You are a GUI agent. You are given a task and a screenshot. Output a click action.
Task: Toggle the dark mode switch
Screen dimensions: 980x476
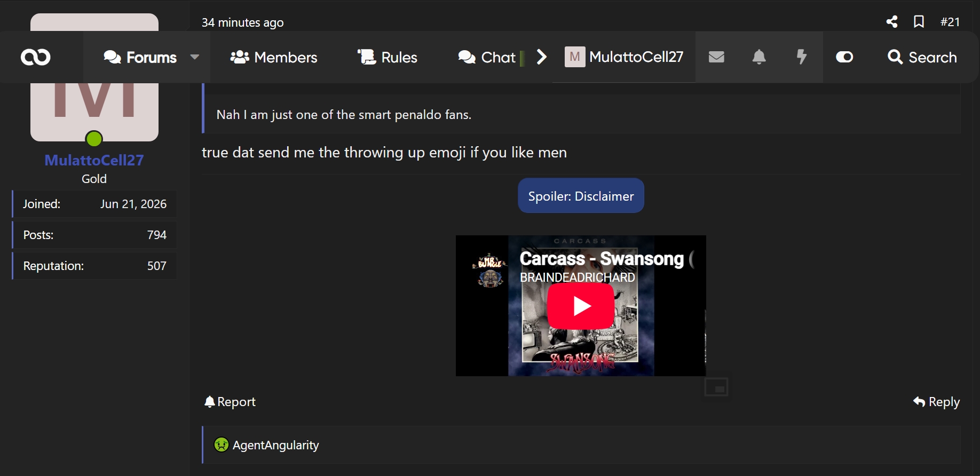[x=844, y=57]
